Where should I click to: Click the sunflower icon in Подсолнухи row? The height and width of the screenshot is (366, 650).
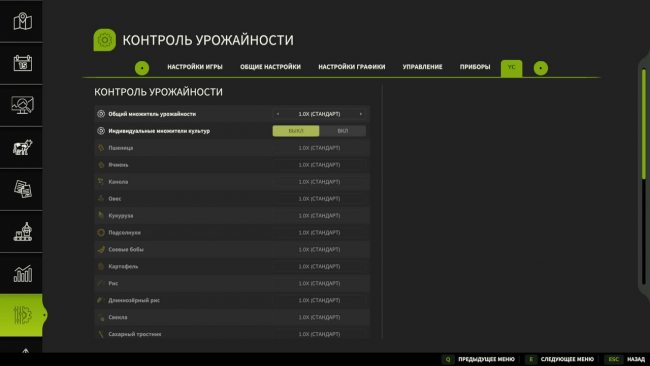coord(101,233)
